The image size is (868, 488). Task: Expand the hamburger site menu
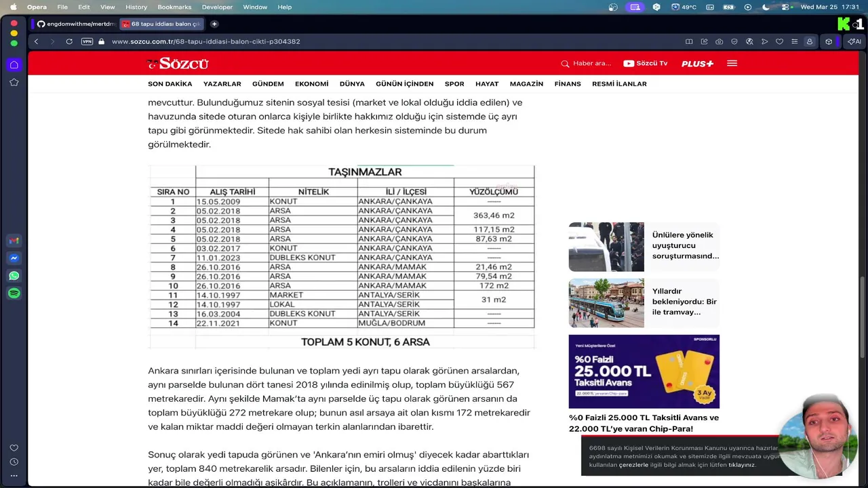point(732,63)
